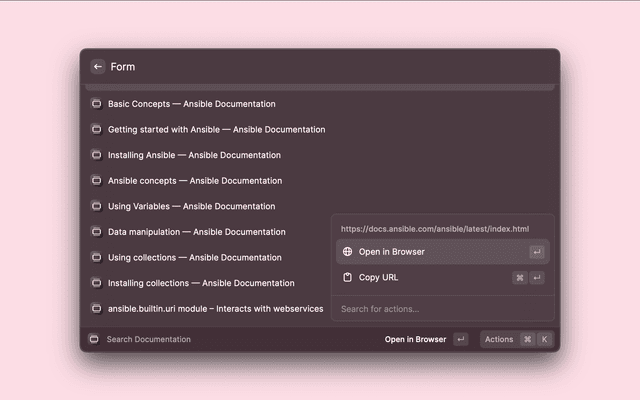
Task: Click the Search Documentation icon in footer
Action: (x=93, y=339)
